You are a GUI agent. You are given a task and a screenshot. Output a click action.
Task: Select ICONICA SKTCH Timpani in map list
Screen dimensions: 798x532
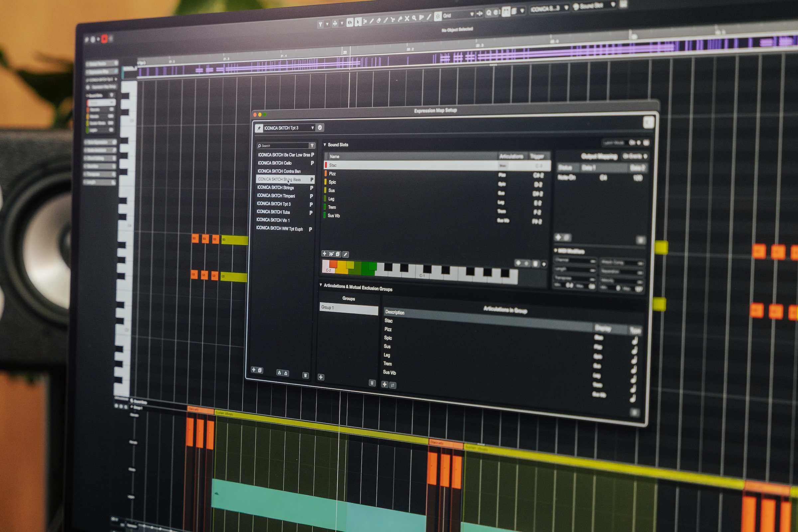(276, 196)
